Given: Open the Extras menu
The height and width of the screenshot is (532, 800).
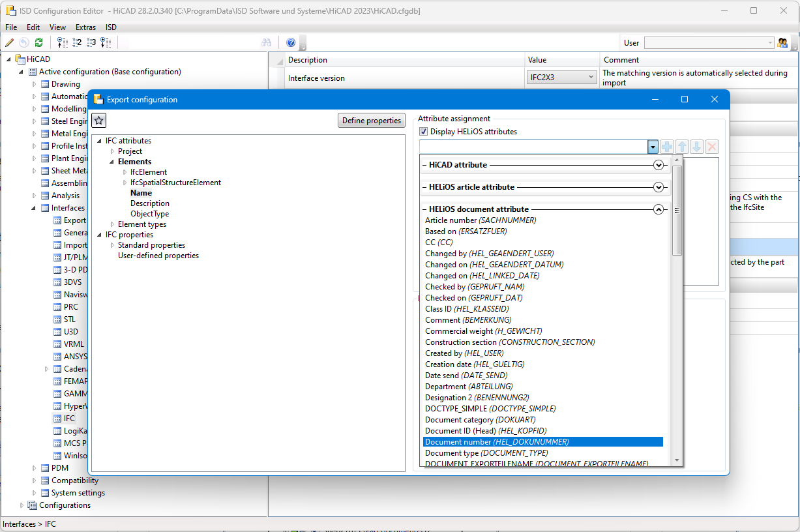Looking at the screenshot, I should (x=85, y=27).
